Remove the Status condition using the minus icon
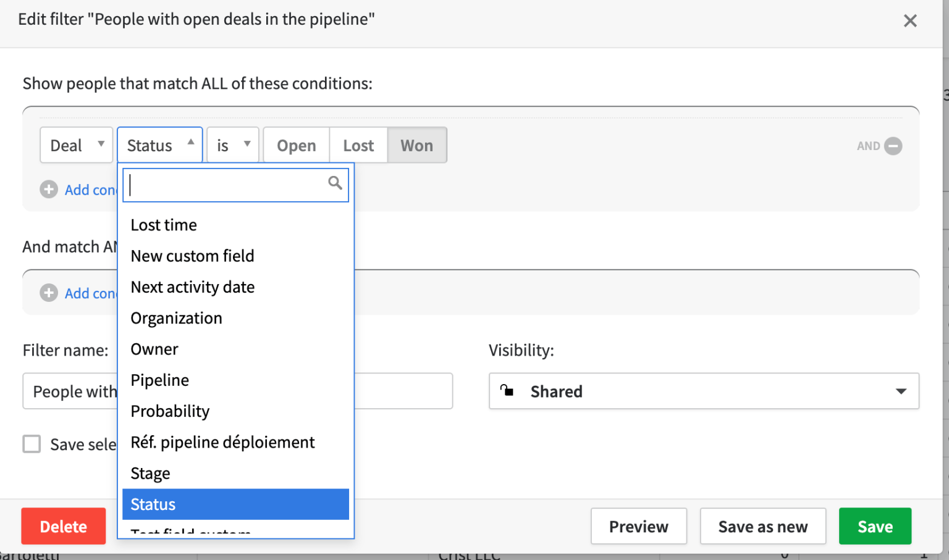Image resolution: width=949 pixels, height=560 pixels. [x=892, y=146]
